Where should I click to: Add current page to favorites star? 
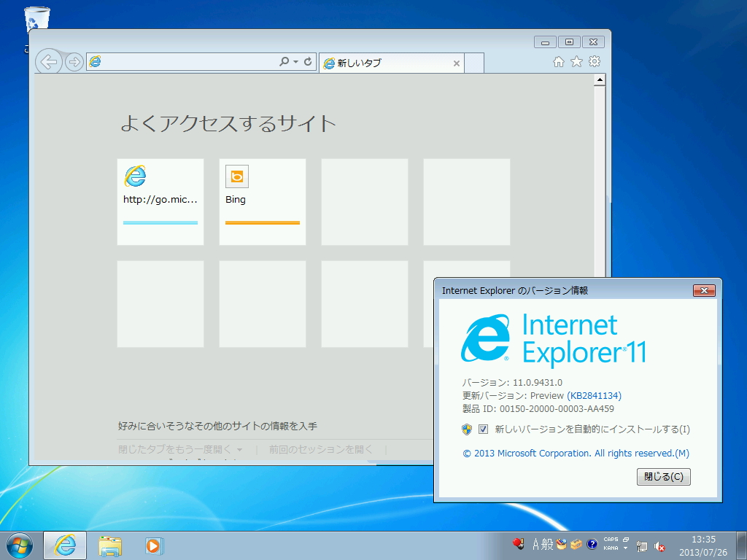(576, 62)
